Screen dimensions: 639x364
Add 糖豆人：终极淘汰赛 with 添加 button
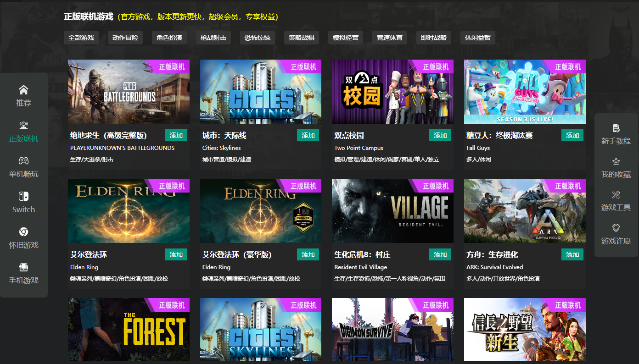tap(572, 135)
